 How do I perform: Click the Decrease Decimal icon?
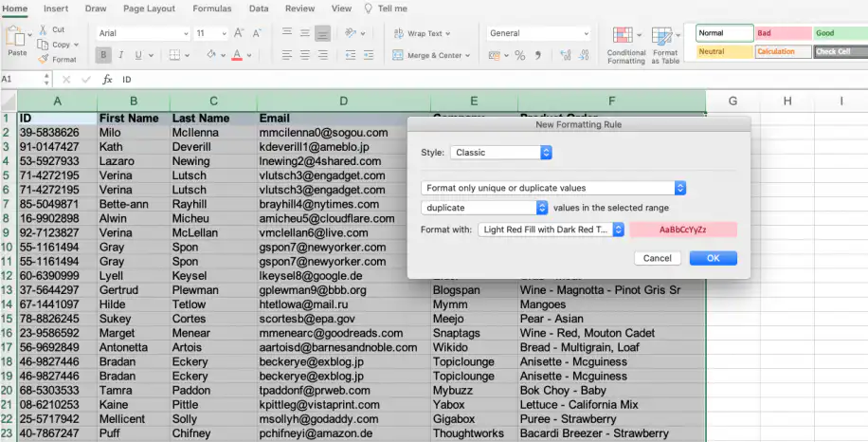coord(584,55)
